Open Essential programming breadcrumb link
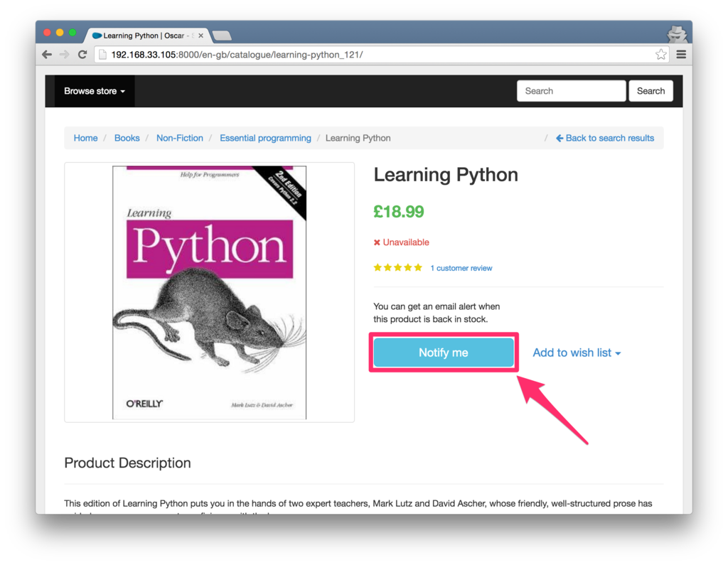 (265, 138)
